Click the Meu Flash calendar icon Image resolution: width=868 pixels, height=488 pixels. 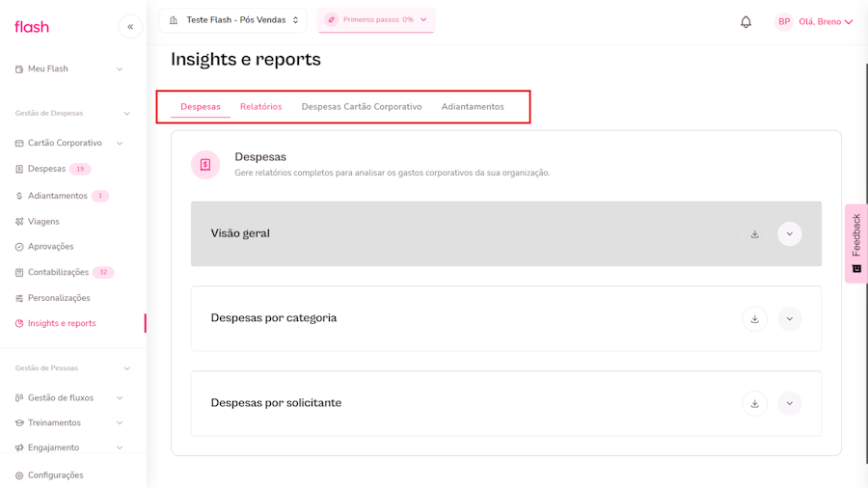pyautogui.click(x=19, y=69)
